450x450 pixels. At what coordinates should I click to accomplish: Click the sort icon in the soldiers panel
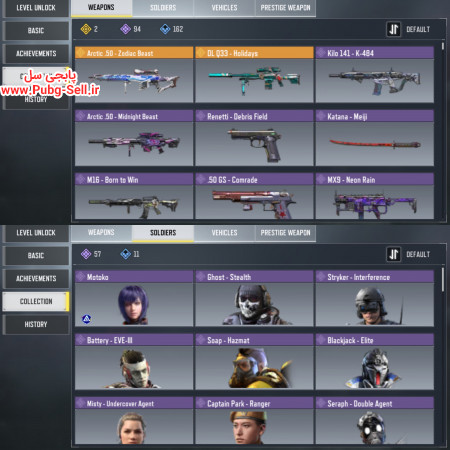393,254
